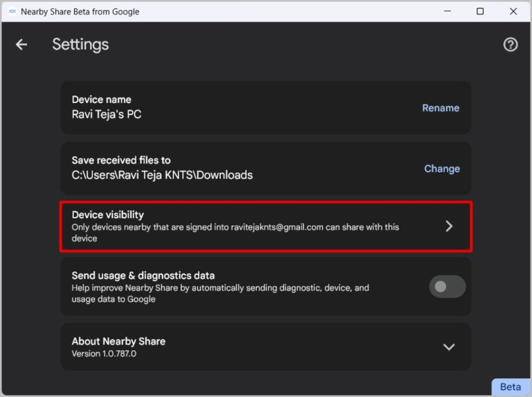Rename the device
The image size is (532, 397).
[x=441, y=108]
